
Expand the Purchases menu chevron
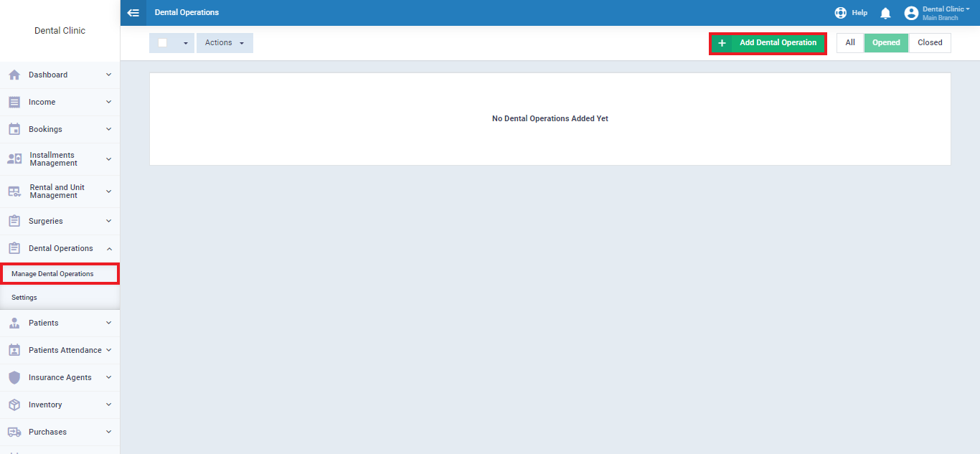coord(109,432)
